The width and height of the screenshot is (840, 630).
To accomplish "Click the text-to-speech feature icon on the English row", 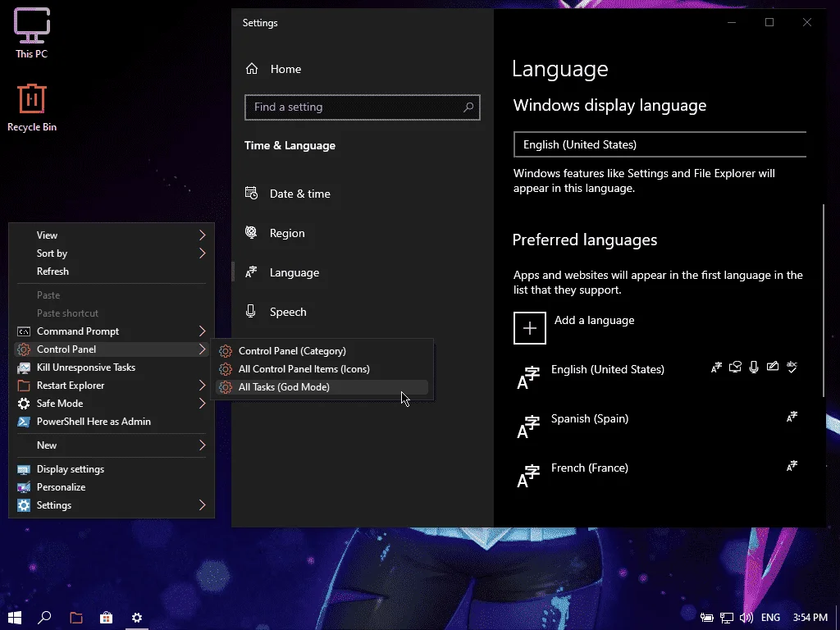I will click(735, 367).
